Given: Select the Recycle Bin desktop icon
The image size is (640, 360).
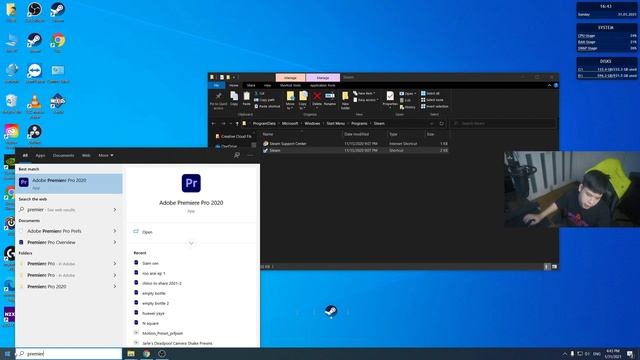Looking at the screenshot, I should coord(11,104).
